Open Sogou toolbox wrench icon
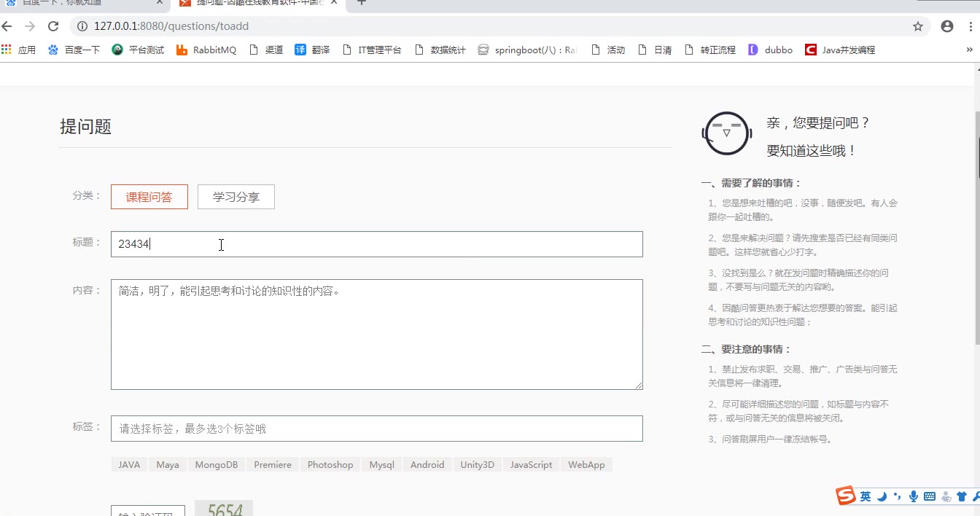980x516 pixels. coord(976,496)
